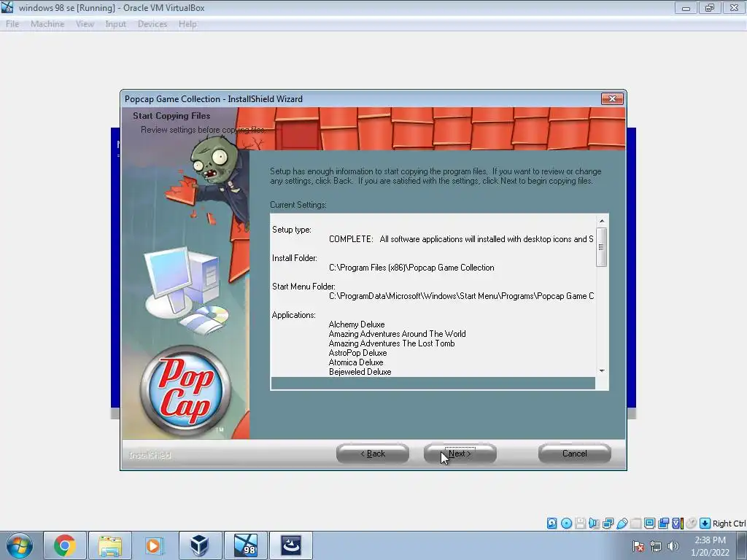The image size is (747, 560).
Task: Close the VirtualBox VM window
Action: [734, 7]
